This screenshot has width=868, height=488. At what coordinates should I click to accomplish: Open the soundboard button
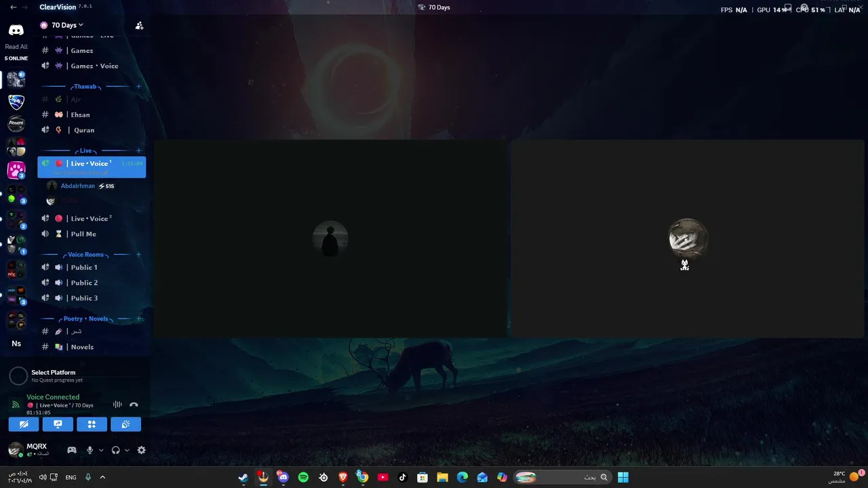[x=125, y=424]
